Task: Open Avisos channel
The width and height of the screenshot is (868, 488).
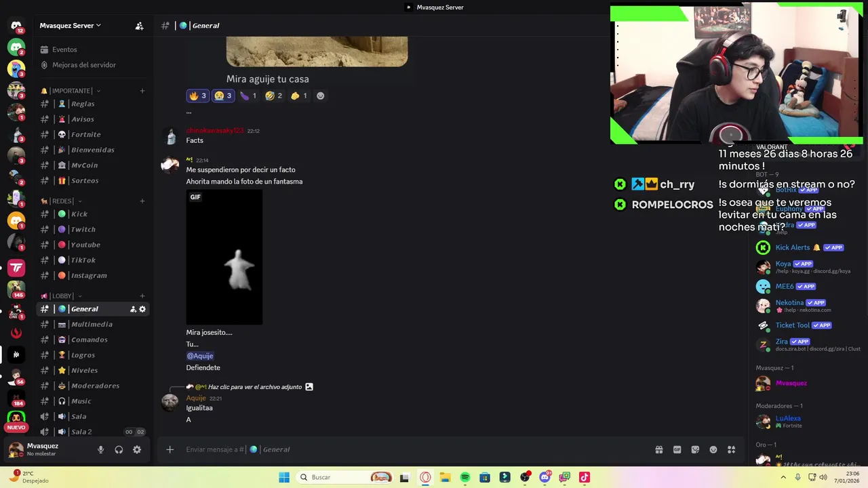Action: [93, 119]
